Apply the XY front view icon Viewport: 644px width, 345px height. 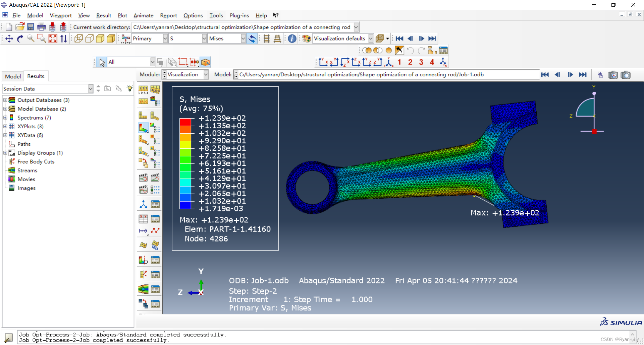(x=323, y=62)
